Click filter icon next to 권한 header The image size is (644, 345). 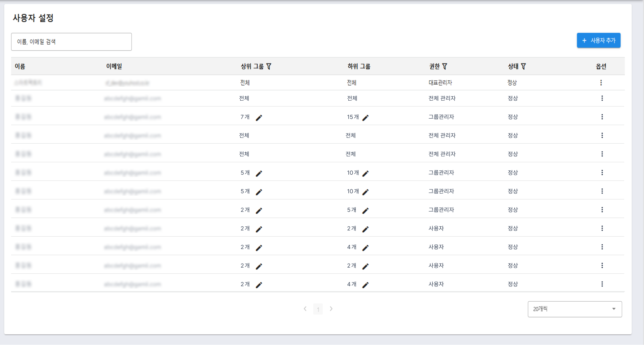click(x=445, y=66)
